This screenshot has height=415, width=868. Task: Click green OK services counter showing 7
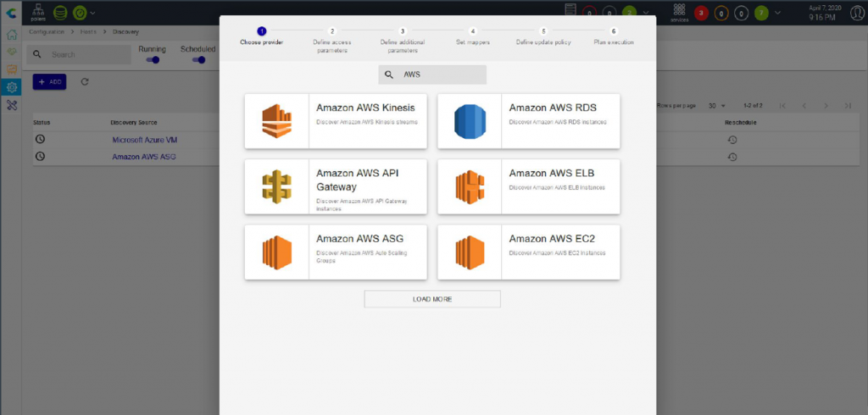coord(762,12)
